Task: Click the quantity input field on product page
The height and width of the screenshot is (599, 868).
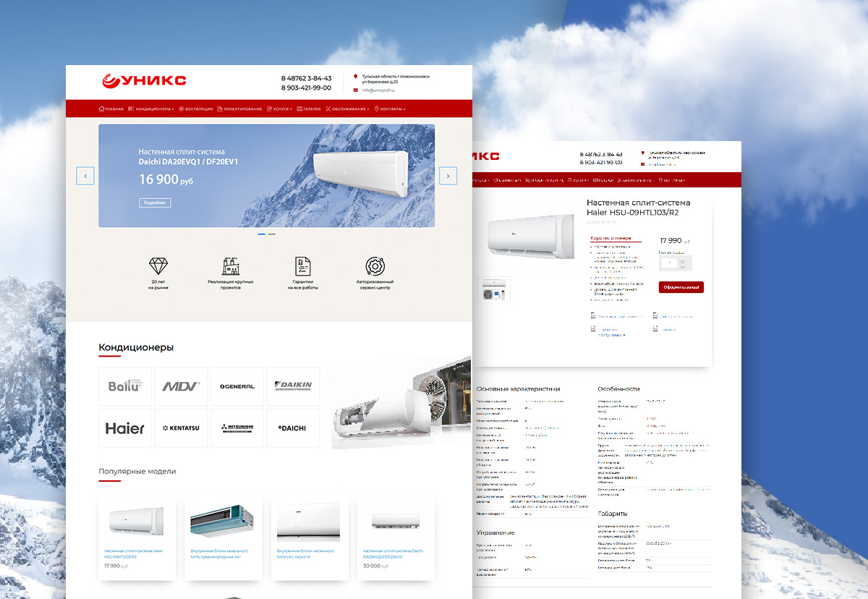Action: (x=669, y=263)
